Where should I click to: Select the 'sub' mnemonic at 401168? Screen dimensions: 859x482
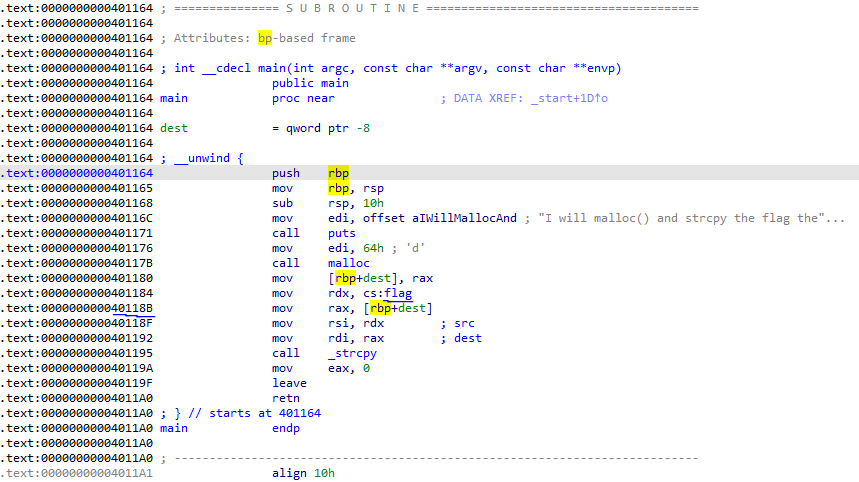point(283,203)
